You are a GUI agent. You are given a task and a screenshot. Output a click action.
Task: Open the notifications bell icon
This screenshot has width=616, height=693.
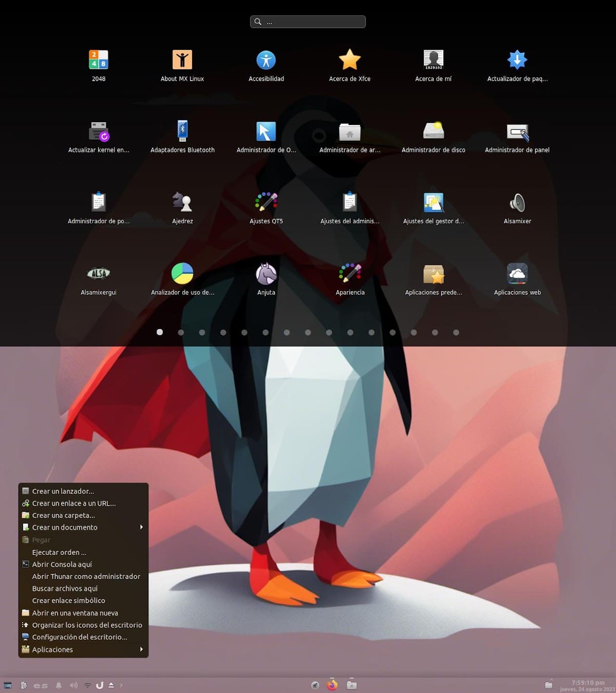click(59, 685)
